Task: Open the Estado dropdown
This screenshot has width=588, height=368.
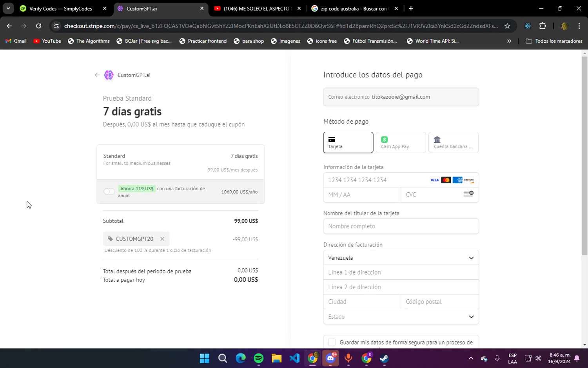Action: (401, 317)
